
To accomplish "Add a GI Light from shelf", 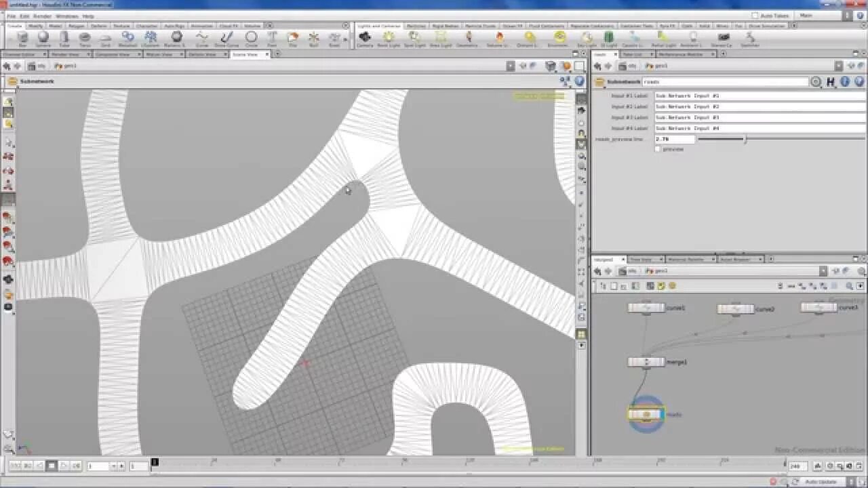I will click(x=608, y=39).
